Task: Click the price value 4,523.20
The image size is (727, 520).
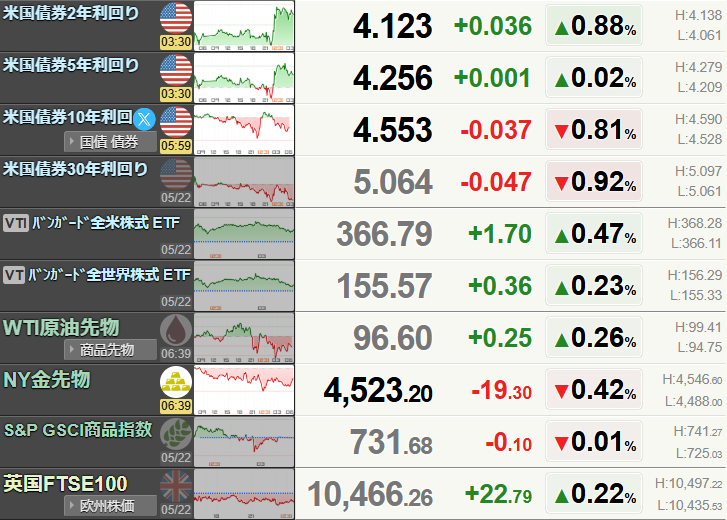Action: click(x=378, y=391)
